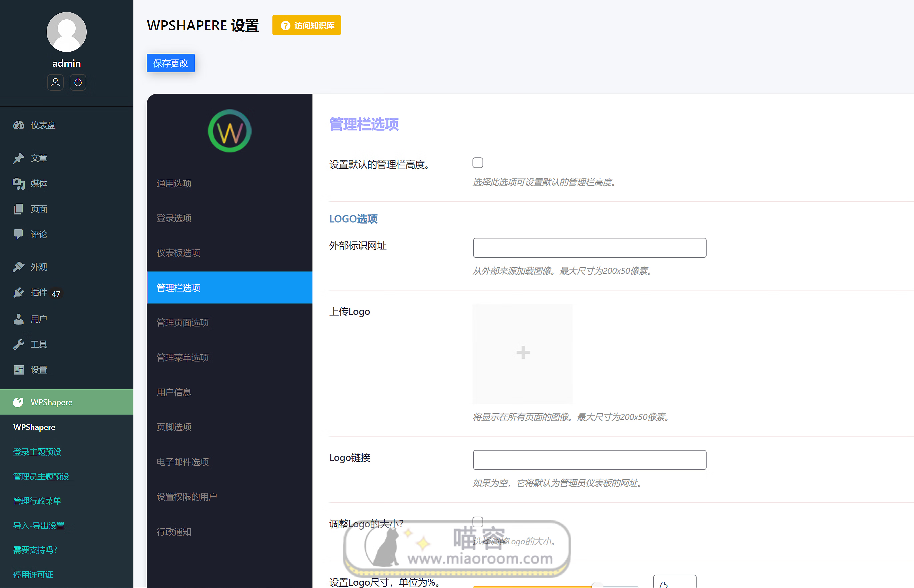Open the 导入-导出设置 link

(x=39, y=525)
